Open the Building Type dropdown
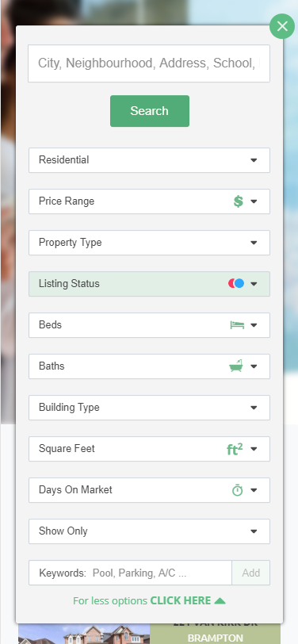 pos(150,408)
